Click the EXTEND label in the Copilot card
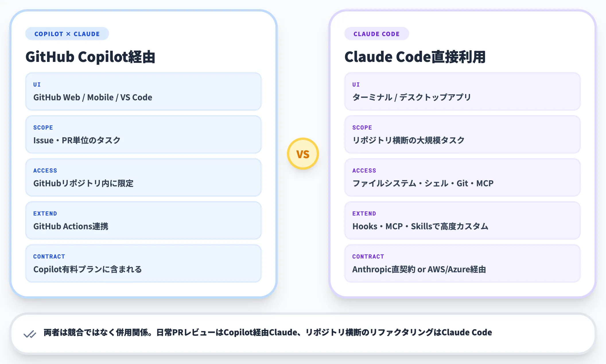606x364 pixels. pos(45,214)
